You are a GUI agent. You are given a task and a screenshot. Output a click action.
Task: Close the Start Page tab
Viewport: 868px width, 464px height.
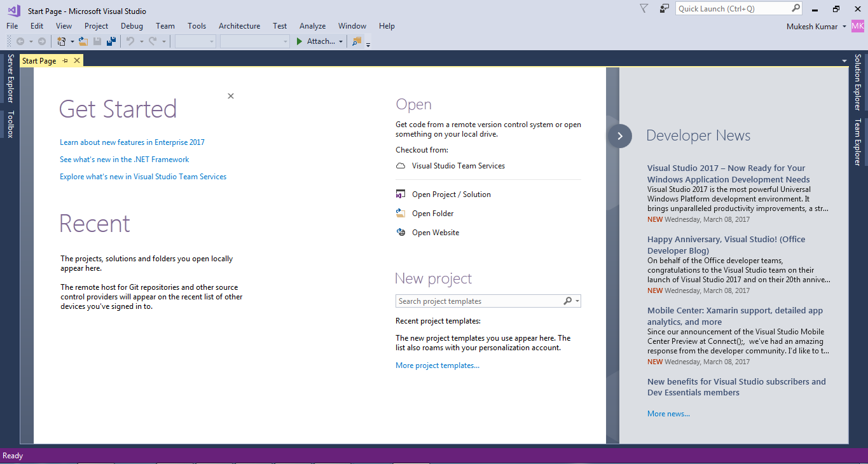coord(77,61)
